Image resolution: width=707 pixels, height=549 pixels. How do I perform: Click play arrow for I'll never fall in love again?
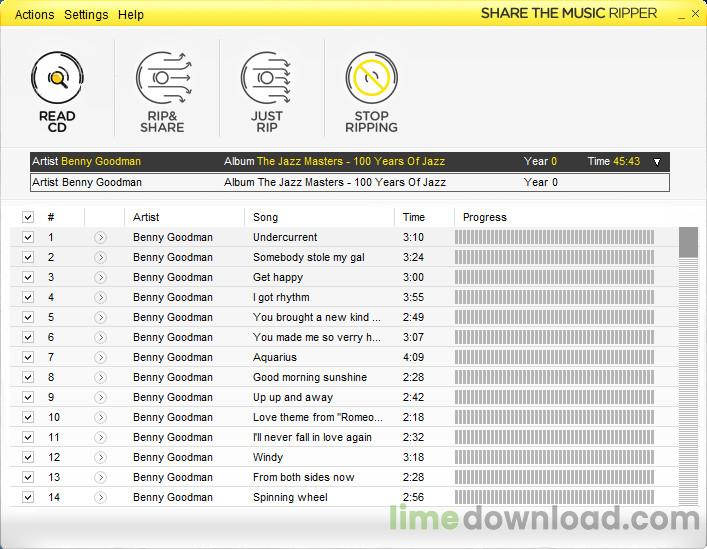pos(101,437)
